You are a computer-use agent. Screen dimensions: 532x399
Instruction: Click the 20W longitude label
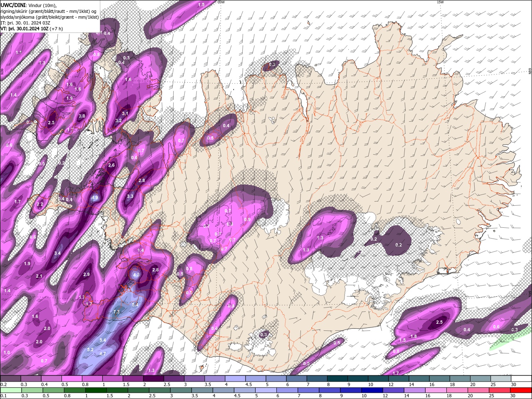pyautogui.click(x=221, y=2)
